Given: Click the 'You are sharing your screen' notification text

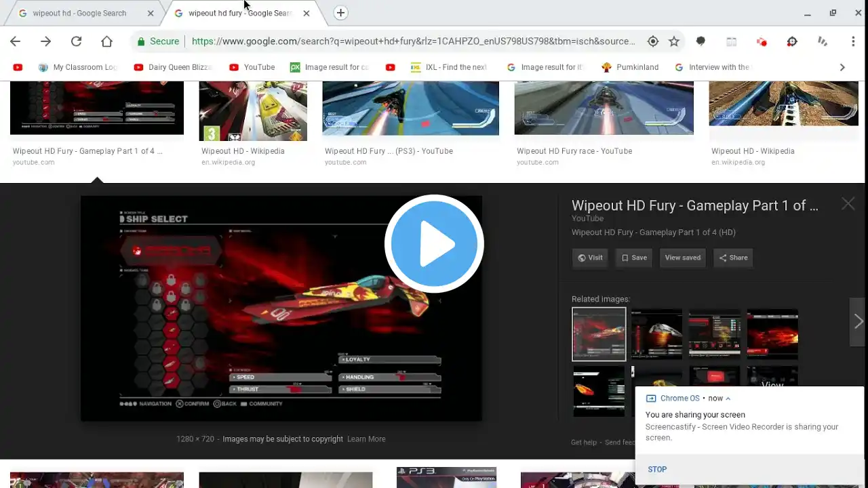Looking at the screenshot, I should (695, 415).
